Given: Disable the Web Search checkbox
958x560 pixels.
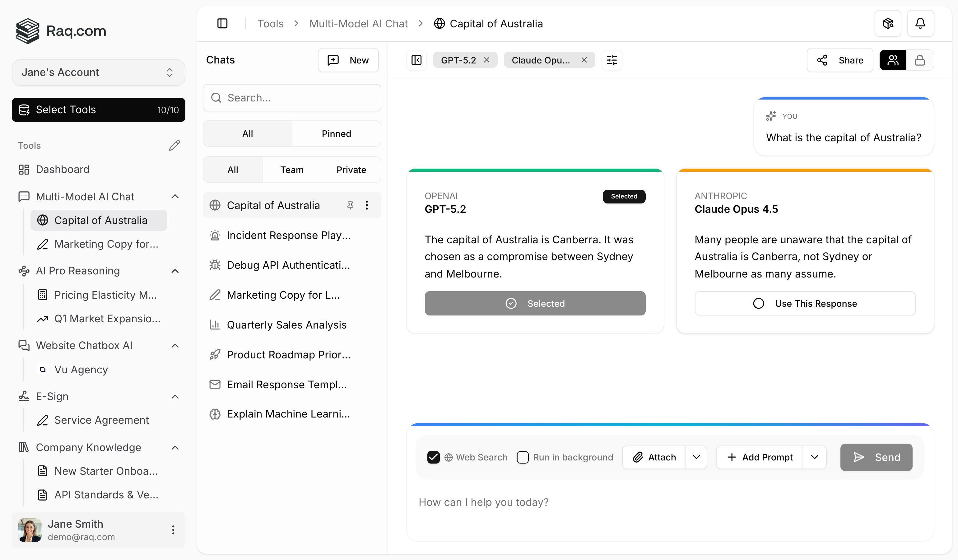Looking at the screenshot, I should pyautogui.click(x=433, y=457).
